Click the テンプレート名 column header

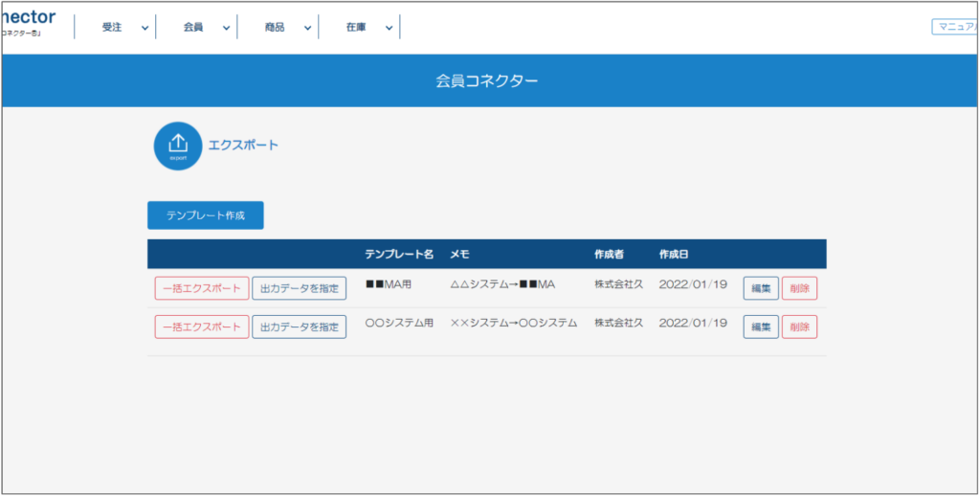click(399, 255)
